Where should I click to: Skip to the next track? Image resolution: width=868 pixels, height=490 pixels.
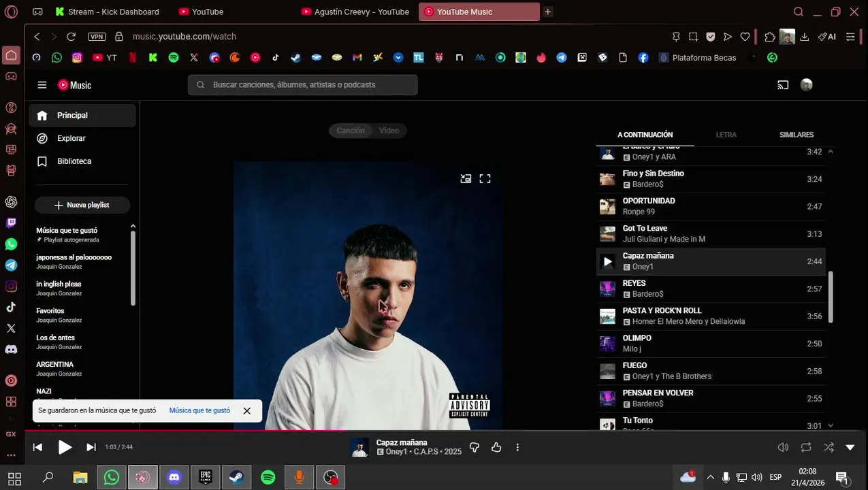point(91,447)
